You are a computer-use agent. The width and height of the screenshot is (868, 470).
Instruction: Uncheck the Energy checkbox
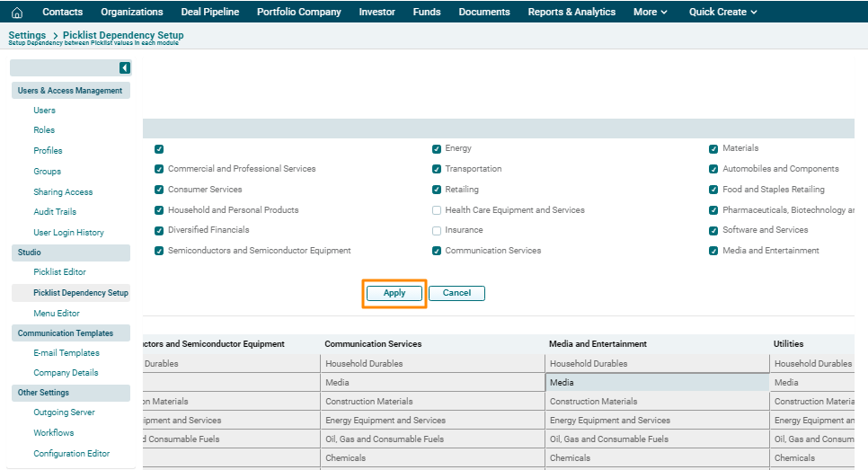[x=437, y=148]
